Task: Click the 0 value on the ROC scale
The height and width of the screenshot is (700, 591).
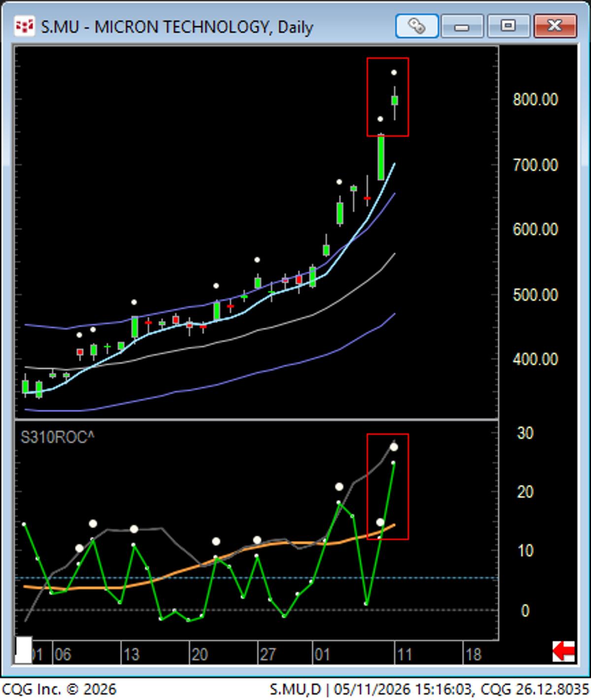Action: (x=525, y=610)
